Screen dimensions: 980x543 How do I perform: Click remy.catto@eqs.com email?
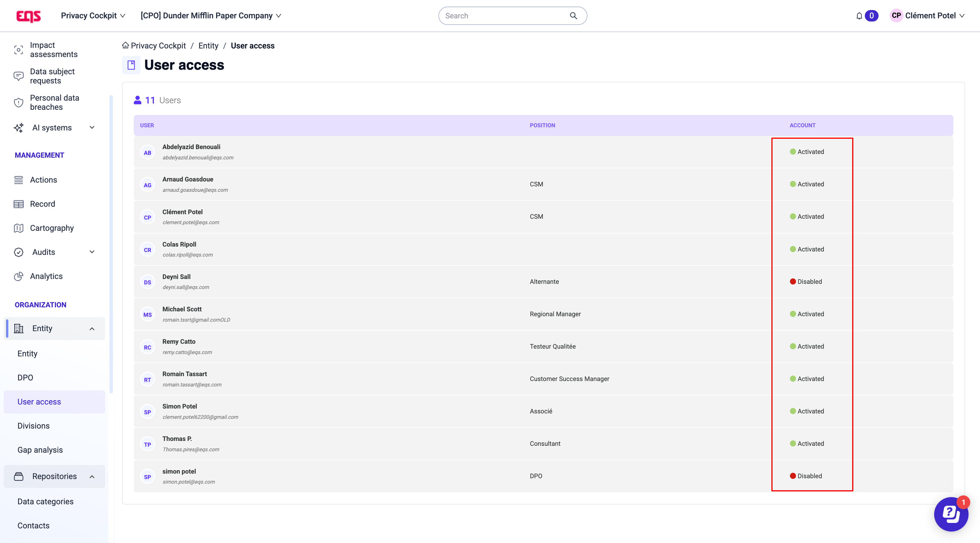[x=187, y=352]
